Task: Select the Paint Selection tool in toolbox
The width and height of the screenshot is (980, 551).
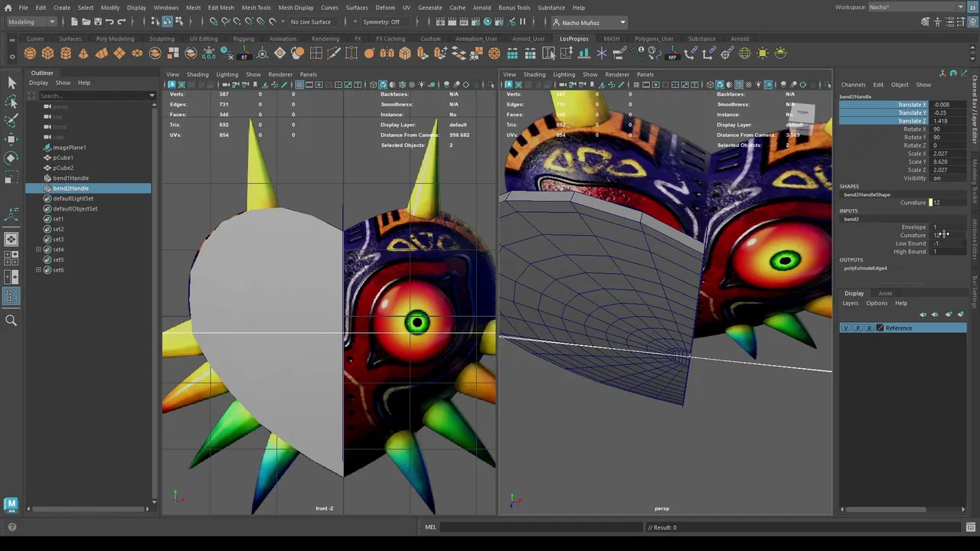Action: (11, 120)
